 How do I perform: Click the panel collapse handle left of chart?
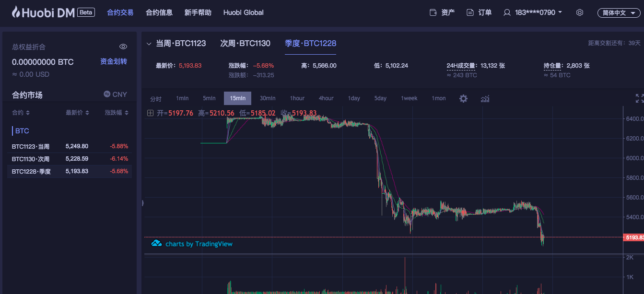coord(143,203)
